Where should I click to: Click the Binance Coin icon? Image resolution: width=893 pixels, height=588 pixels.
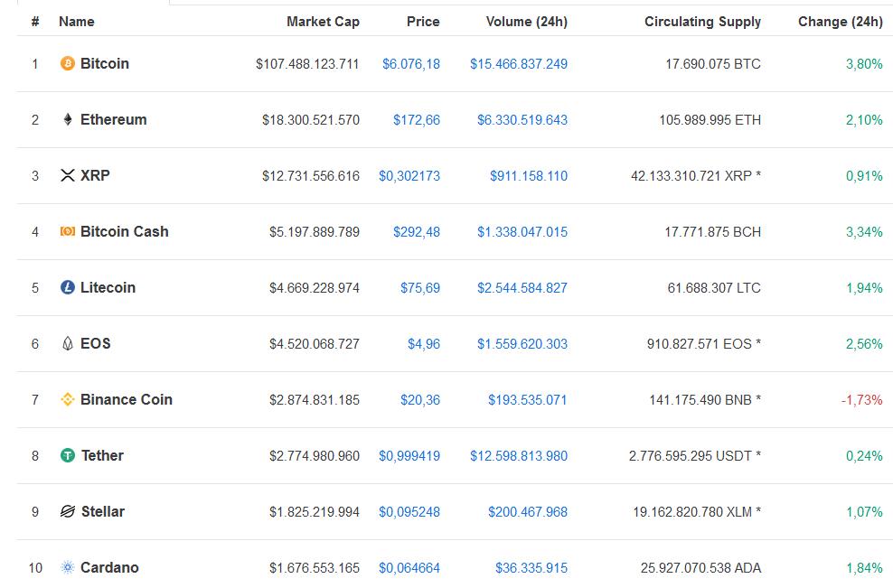click(67, 399)
